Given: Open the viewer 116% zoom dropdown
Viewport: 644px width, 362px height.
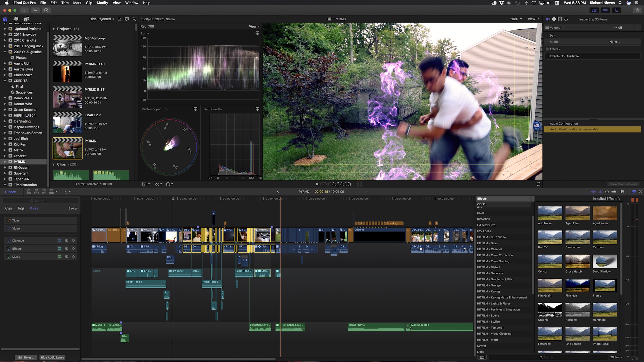Looking at the screenshot, I should 515,19.
